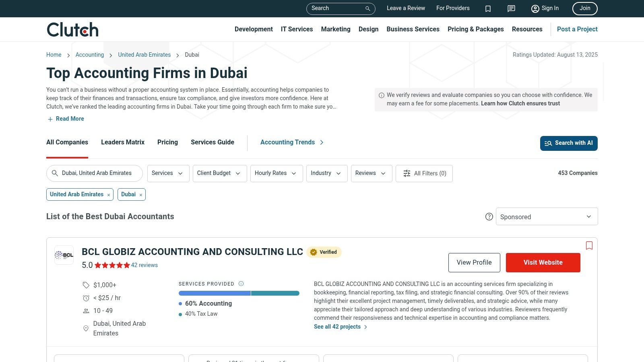Open the Design menu
Image resolution: width=644 pixels, height=362 pixels.
(368, 29)
